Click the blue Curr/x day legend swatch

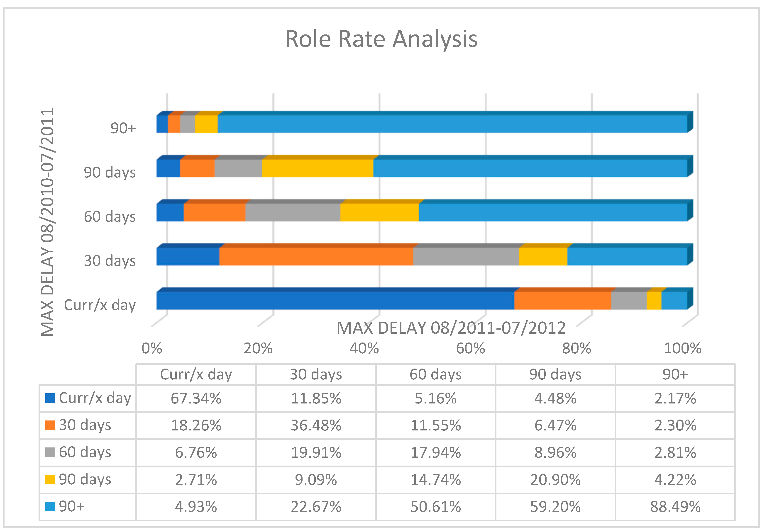click(50, 398)
